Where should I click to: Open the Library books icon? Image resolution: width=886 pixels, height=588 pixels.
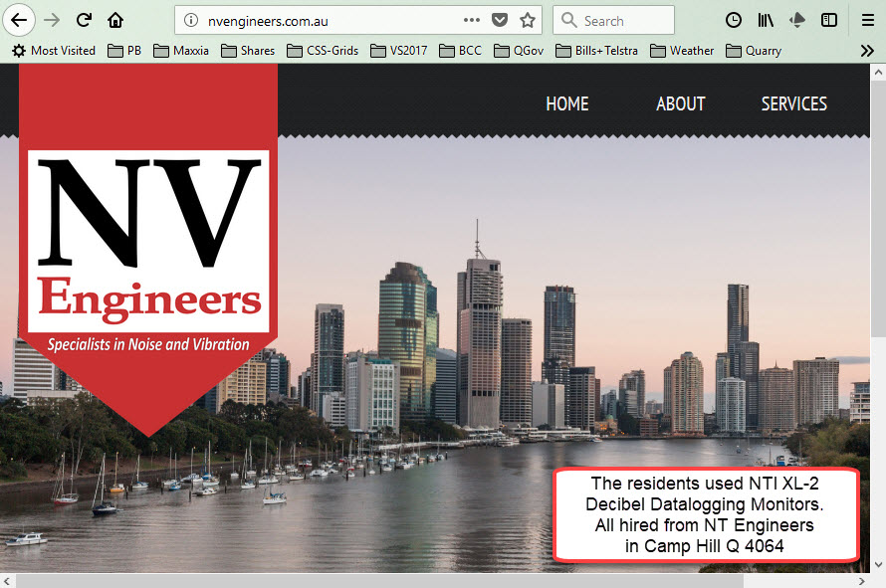pos(766,20)
